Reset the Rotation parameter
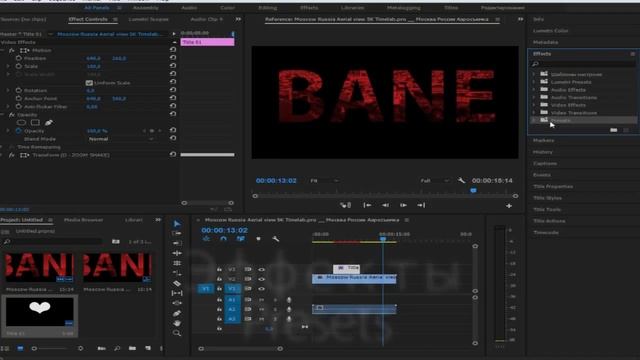 point(173,90)
